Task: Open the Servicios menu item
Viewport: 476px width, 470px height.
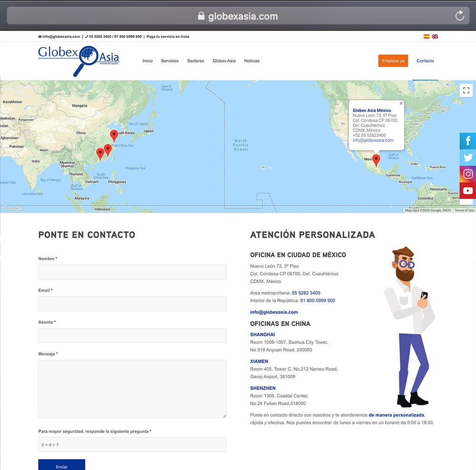Action: (170, 61)
